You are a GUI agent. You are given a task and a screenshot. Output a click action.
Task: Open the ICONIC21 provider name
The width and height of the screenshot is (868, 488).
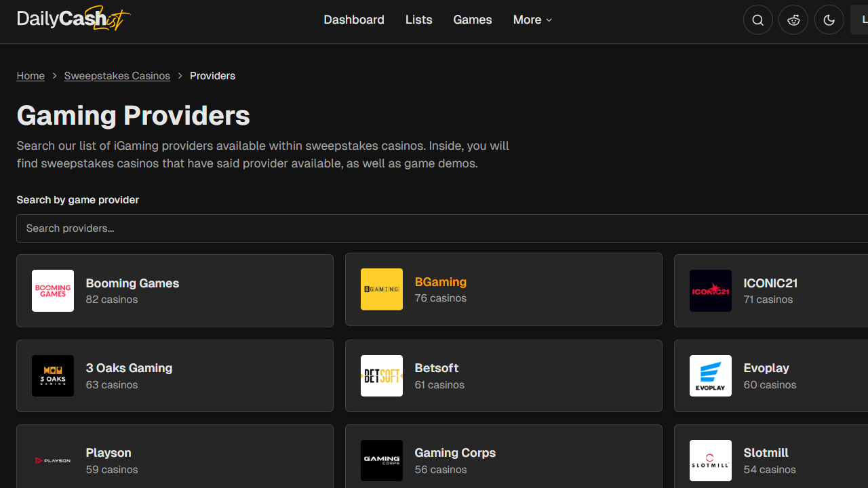coord(770,283)
